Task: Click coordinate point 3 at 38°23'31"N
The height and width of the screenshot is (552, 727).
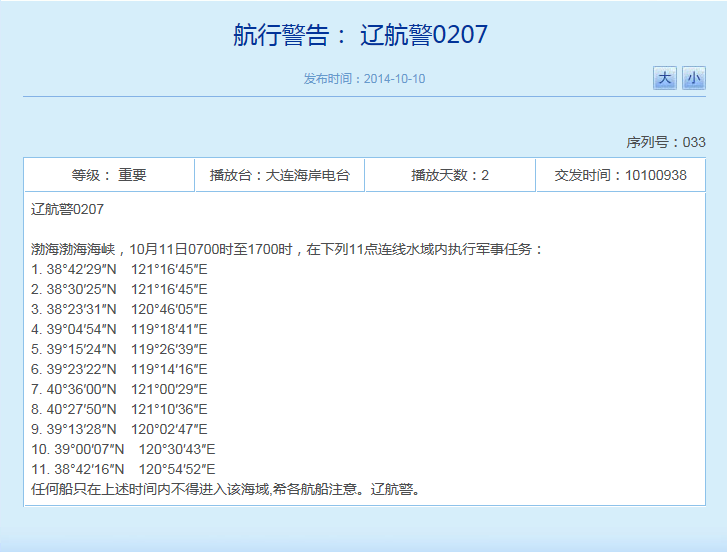Action: tap(119, 309)
